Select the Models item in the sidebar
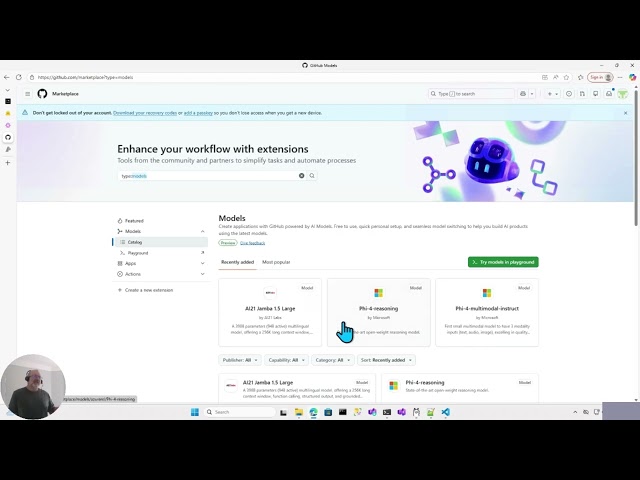The height and width of the screenshot is (480, 640). tap(133, 231)
